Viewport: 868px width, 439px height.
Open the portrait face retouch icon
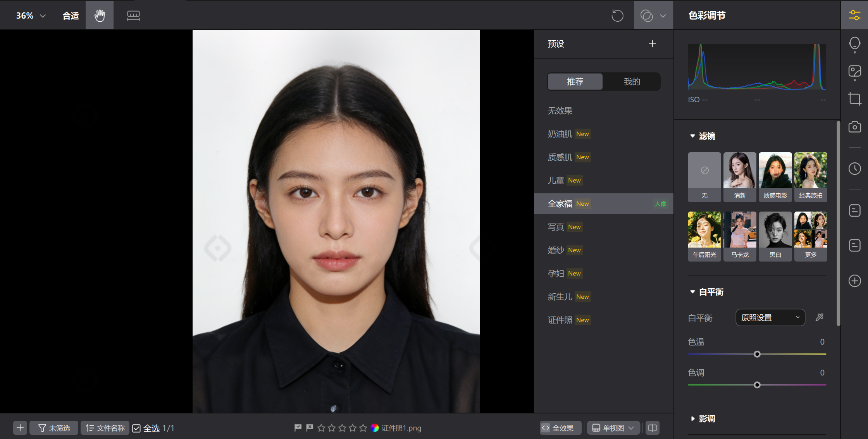point(854,43)
